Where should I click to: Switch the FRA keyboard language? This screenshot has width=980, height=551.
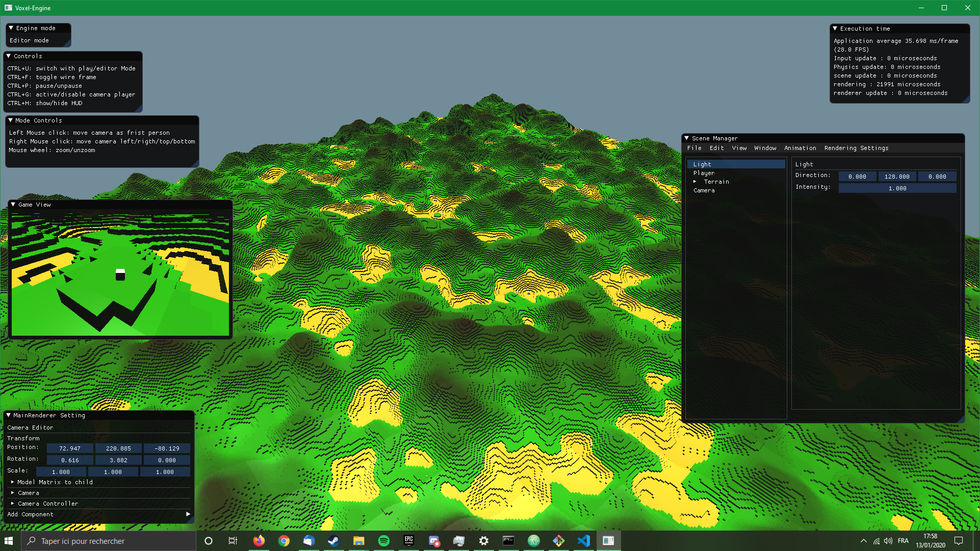903,541
